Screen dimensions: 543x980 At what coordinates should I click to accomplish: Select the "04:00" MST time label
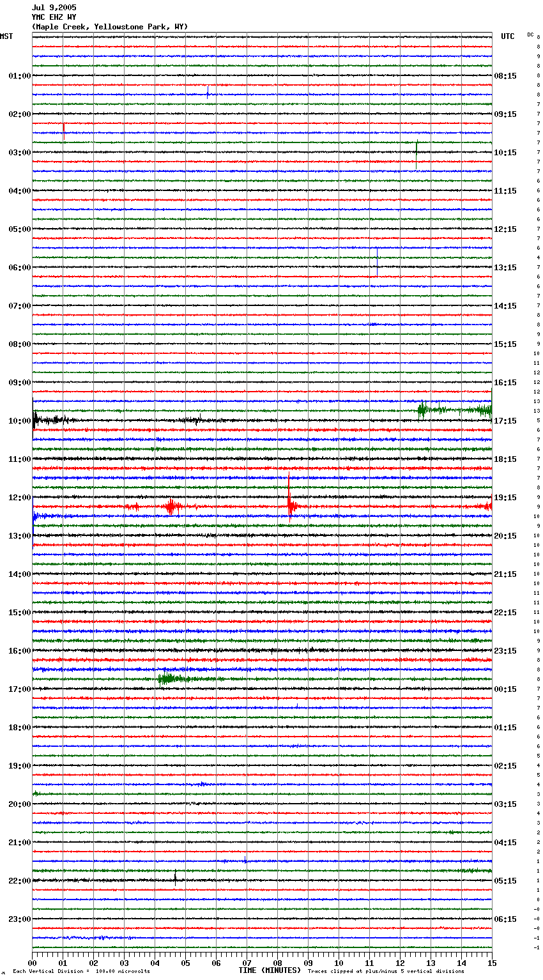tap(20, 191)
